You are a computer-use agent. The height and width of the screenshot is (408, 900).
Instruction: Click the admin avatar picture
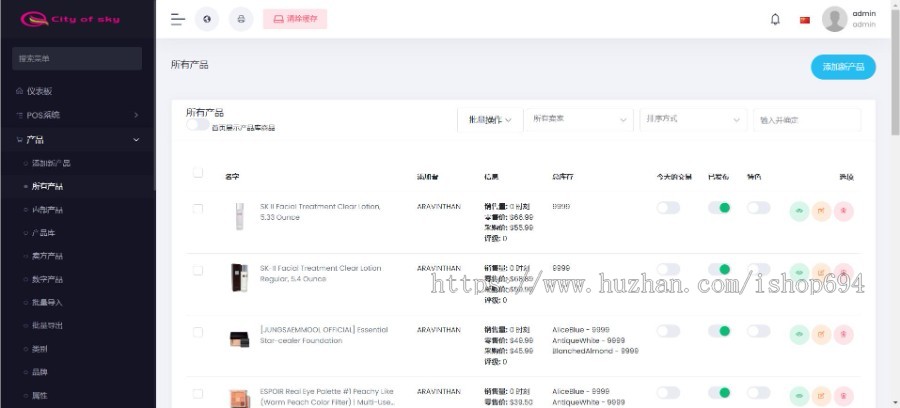pos(835,19)
